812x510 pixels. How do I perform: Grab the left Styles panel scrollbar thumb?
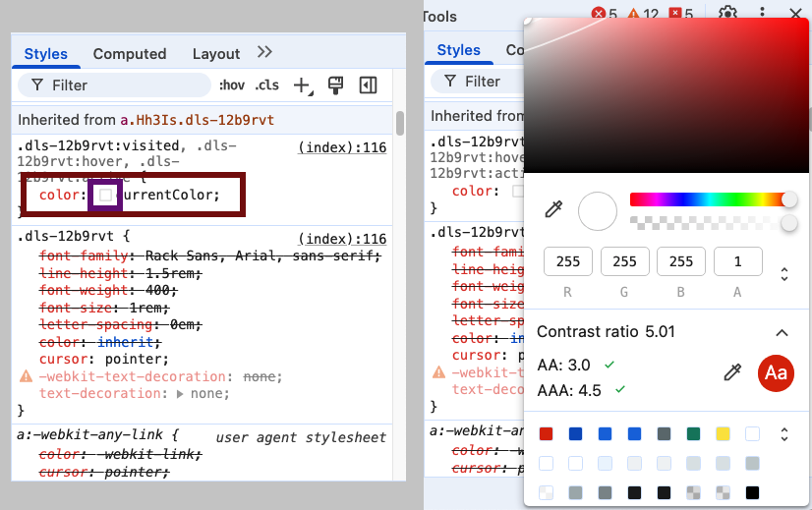click(x=400, y=123)
